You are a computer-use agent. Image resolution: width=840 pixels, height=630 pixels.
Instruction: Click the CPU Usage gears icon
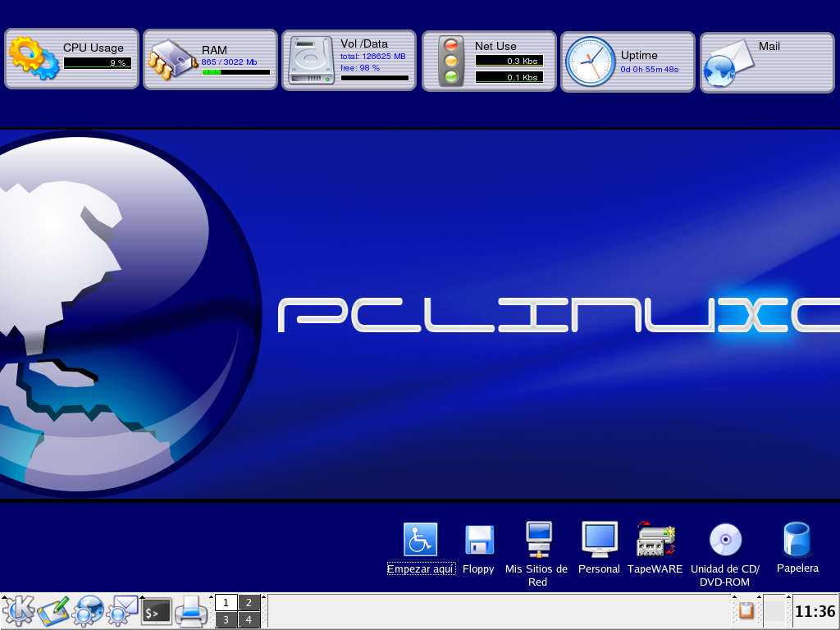34,58
